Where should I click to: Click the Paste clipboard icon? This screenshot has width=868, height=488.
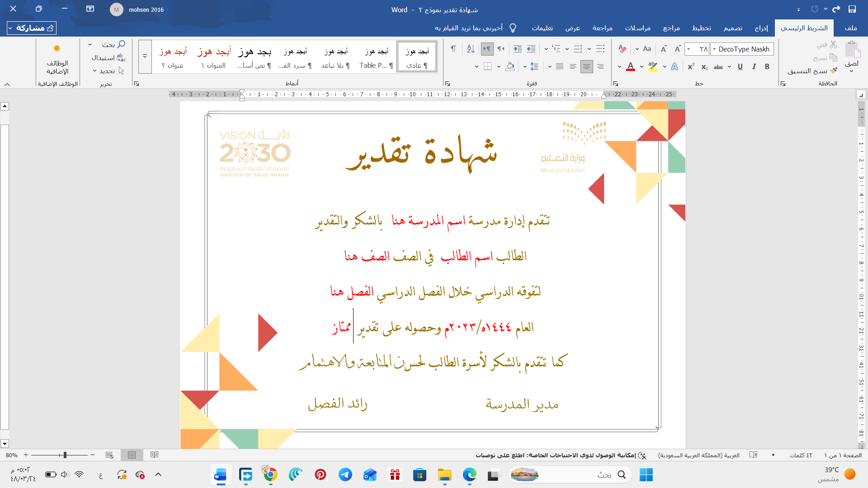pos(852,49)
